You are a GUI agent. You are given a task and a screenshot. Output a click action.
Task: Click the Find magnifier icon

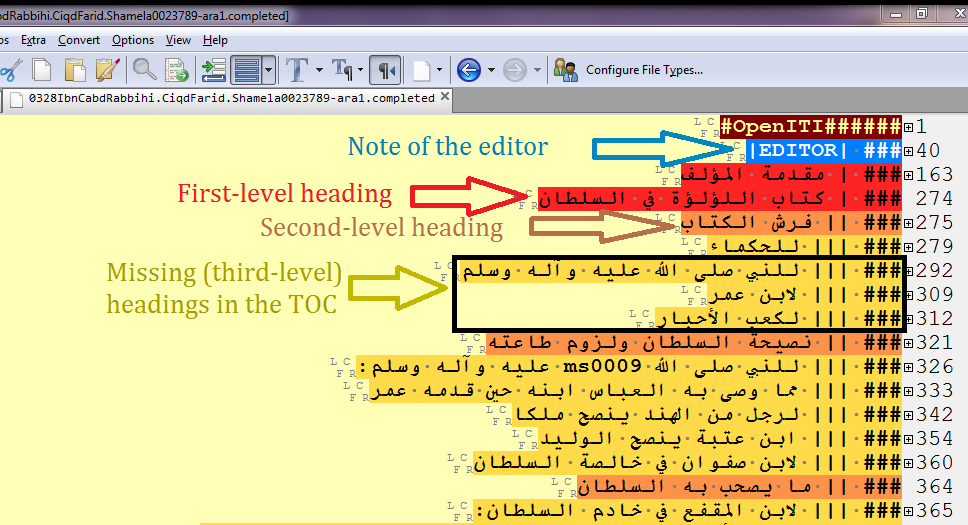tap(145, 70)
